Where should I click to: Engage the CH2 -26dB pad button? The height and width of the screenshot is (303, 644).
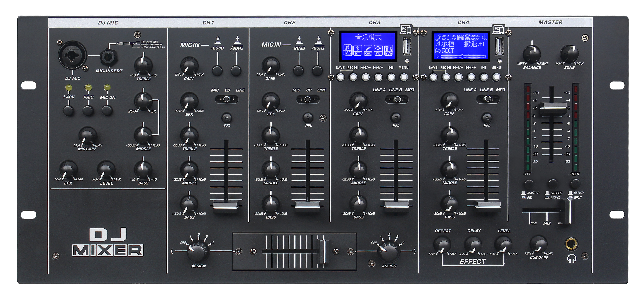pos(299,71)
